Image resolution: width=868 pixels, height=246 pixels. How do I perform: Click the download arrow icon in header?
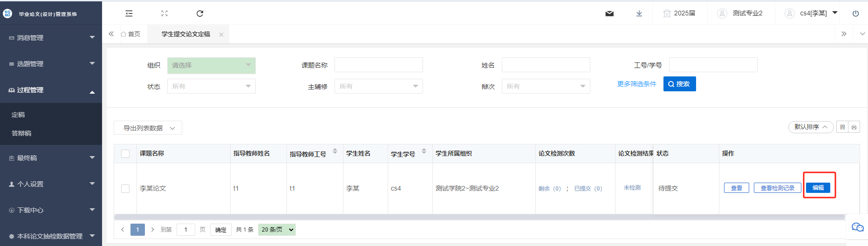point(639,14)
